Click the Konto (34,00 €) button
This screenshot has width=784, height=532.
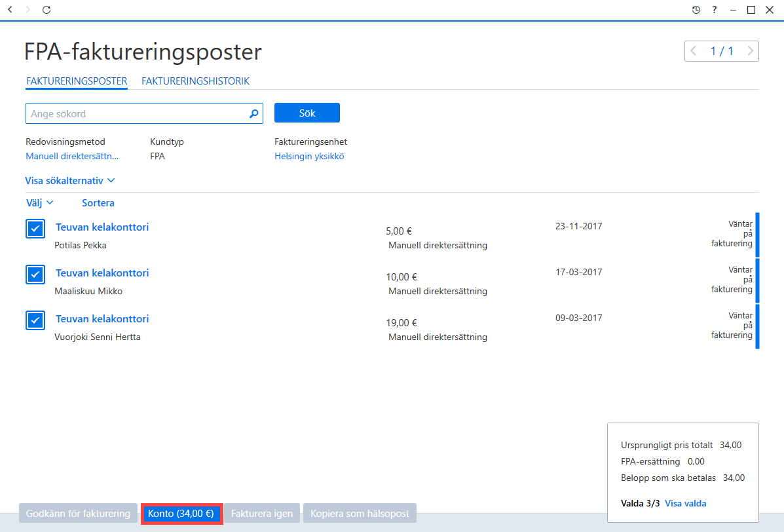click(x=181, y=514)
